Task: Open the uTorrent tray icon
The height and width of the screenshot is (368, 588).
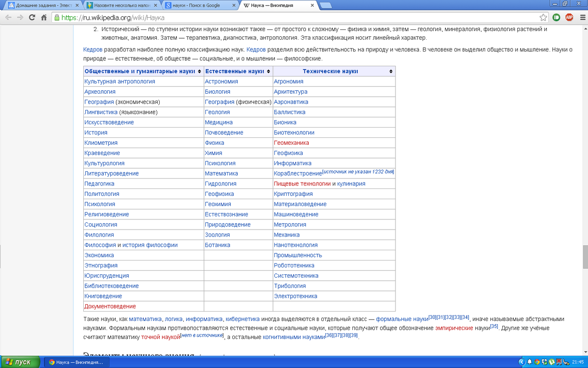Action: (x=552, y=362)
